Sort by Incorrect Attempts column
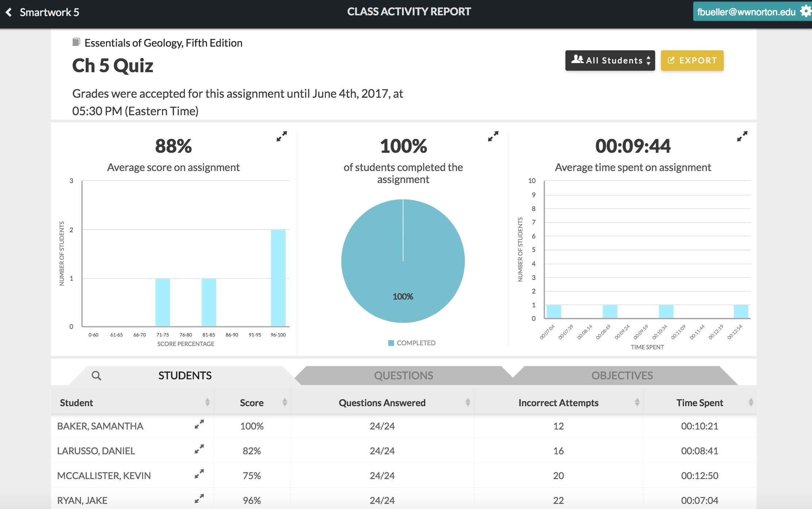The height and width of the screenshot is (509, 812). (637, 402)
